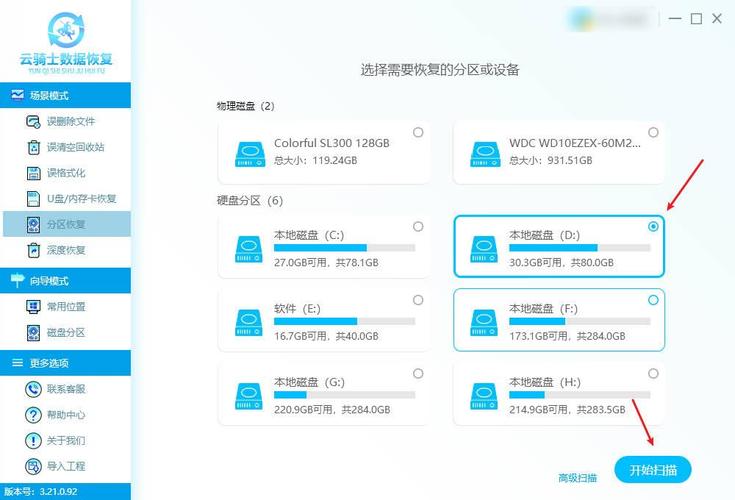Click the usage bar of 本地磁盘 (G:)

click(345, 395)
